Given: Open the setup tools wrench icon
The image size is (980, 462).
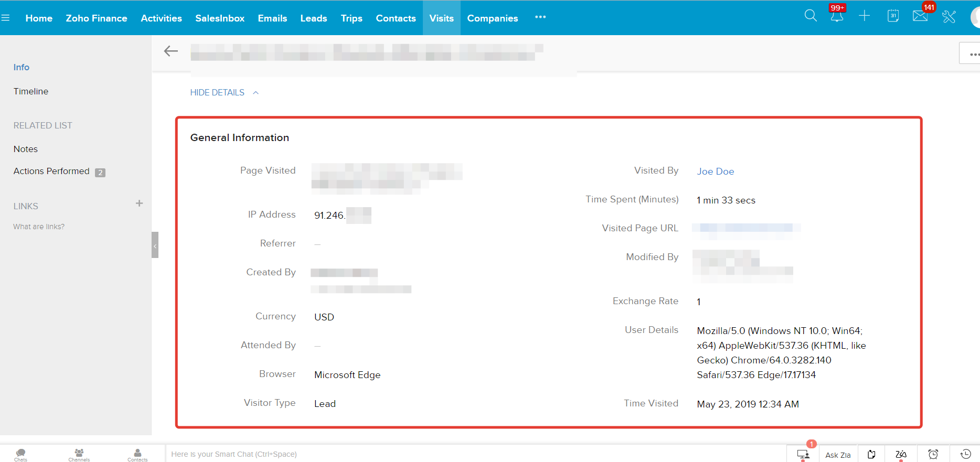Looking at the screenshot, I should coord(949,17).
